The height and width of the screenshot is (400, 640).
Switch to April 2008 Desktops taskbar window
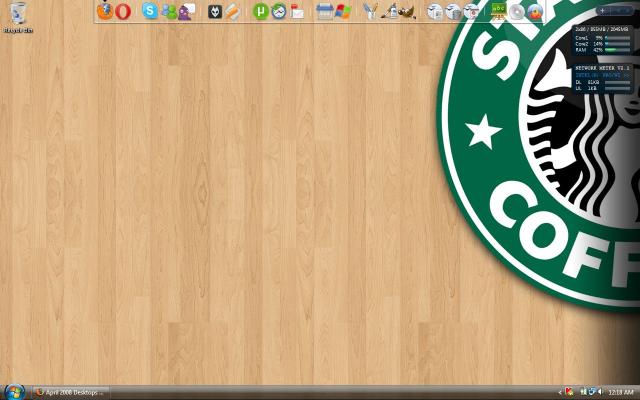(71, 393)
